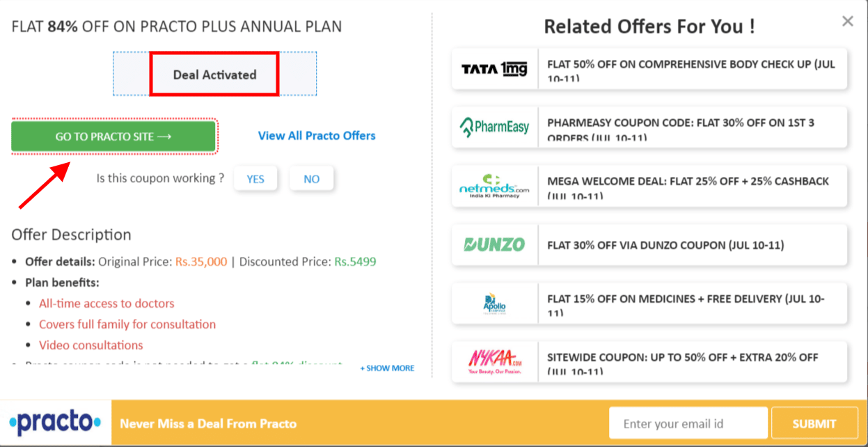Open the Netmeds pharmacy logo
This screenshot has width=868, height=447.
click(494, 186)
